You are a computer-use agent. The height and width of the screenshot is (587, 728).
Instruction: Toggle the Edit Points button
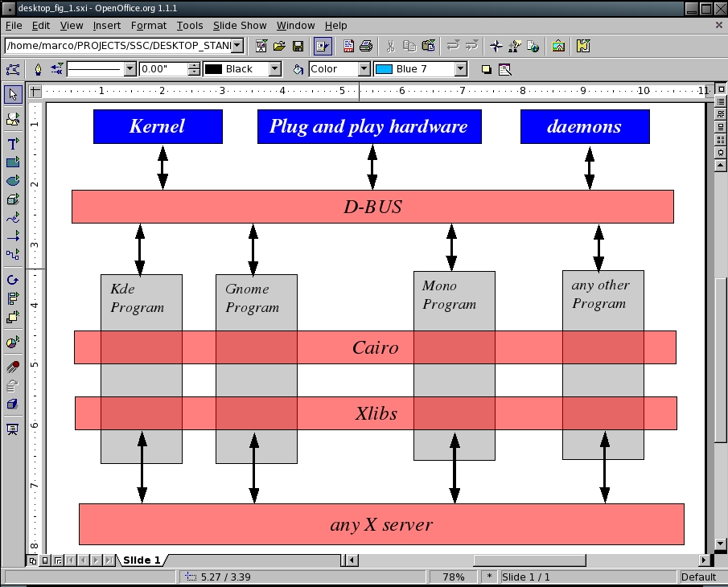click(x=12, y=69)
